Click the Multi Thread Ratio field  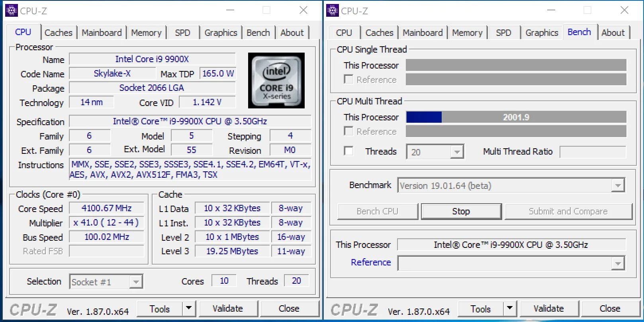593,152
